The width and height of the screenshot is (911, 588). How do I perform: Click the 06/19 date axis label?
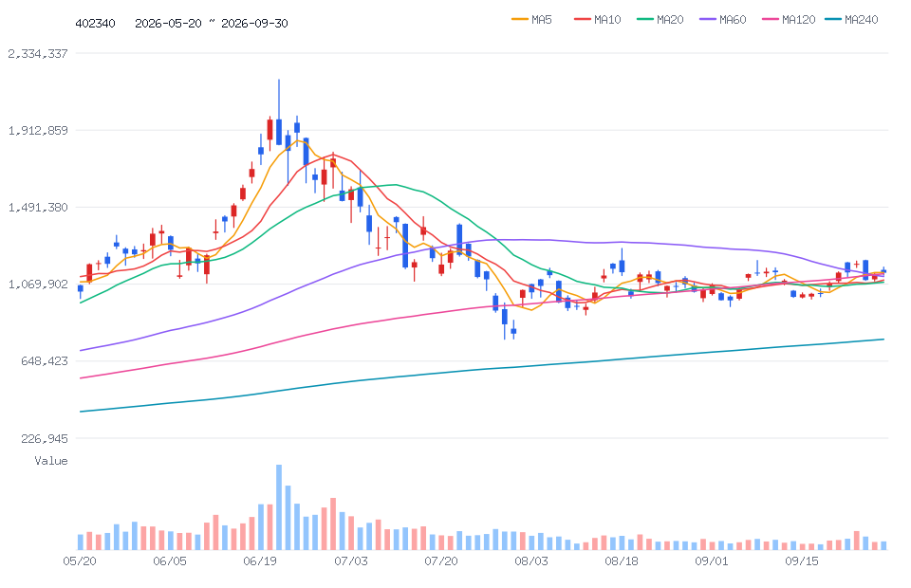260,560
